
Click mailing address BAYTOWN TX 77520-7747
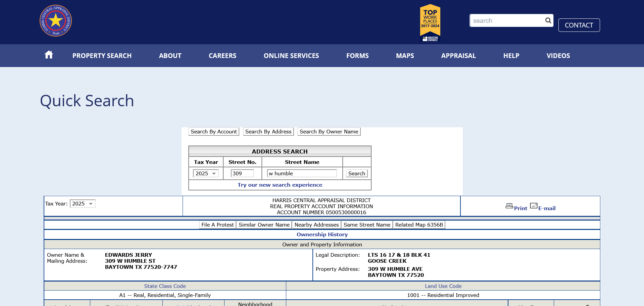[141, 267]
